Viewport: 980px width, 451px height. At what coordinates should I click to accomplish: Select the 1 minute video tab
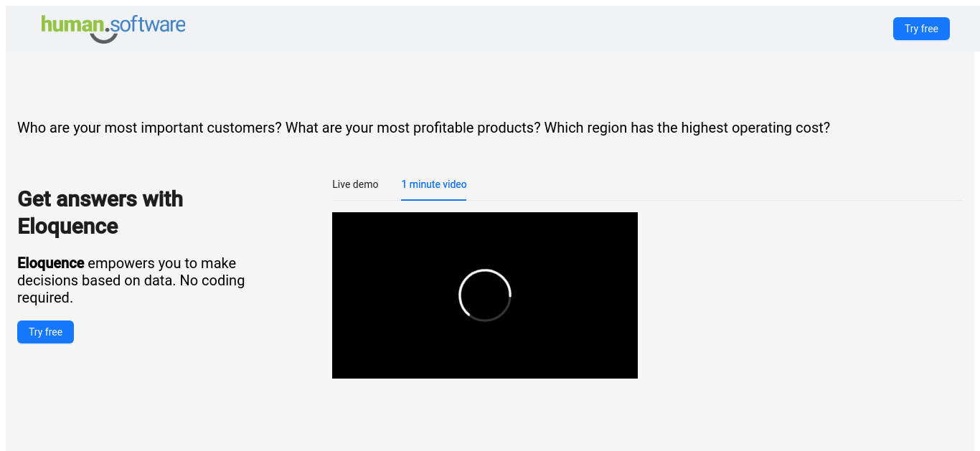pyautogui.click(x=434, y=184)
